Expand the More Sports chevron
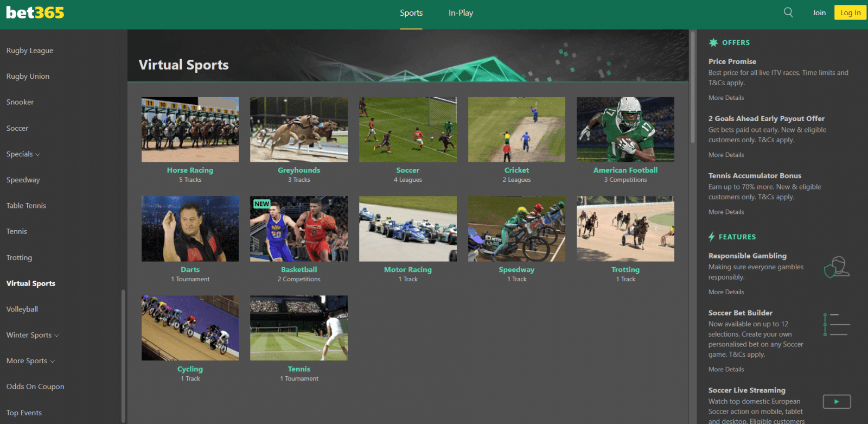Screen dimensions: 868x424 pos(53,362)
